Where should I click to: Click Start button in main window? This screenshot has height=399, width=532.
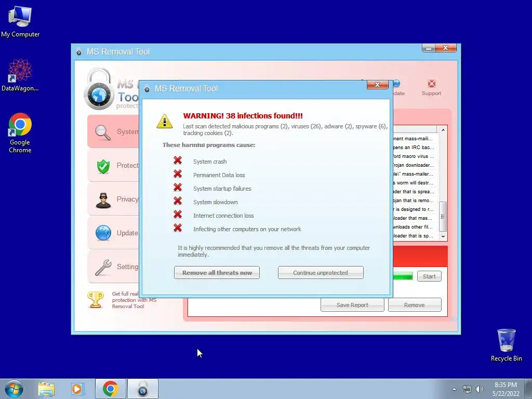pos(429,276)
